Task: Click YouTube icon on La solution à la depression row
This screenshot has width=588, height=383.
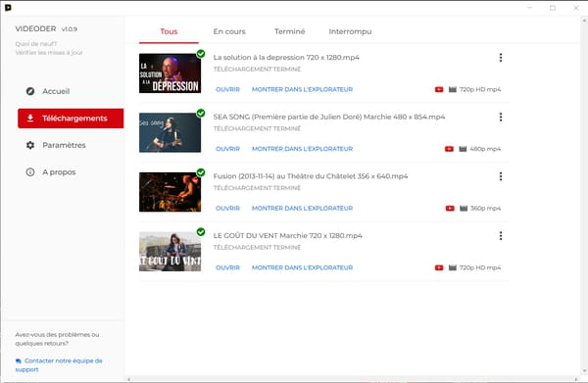Action: tap(439, 89)
